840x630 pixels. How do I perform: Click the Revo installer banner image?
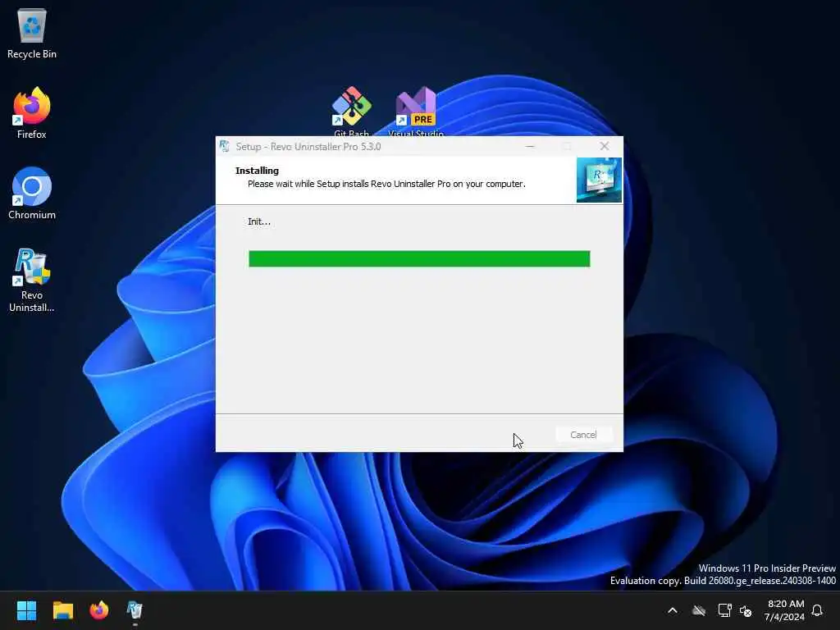(x=599, y=180)
